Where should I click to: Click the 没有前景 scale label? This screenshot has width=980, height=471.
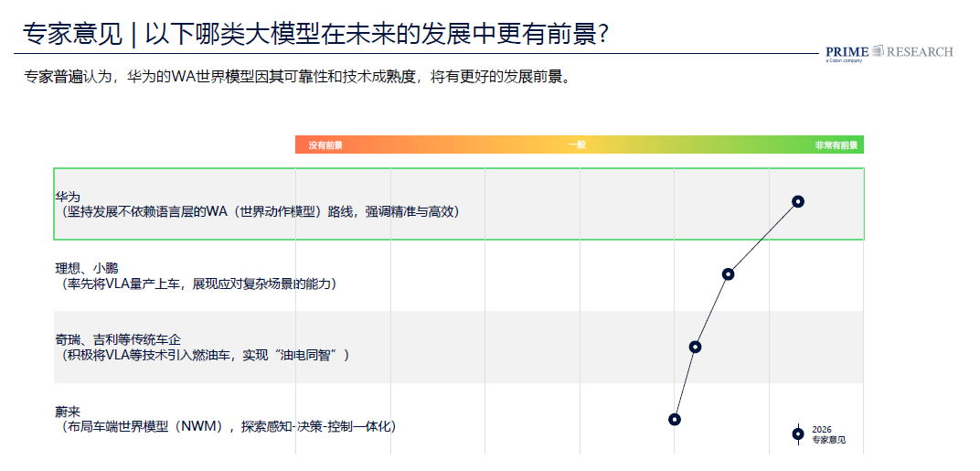[x=325, y=145]
